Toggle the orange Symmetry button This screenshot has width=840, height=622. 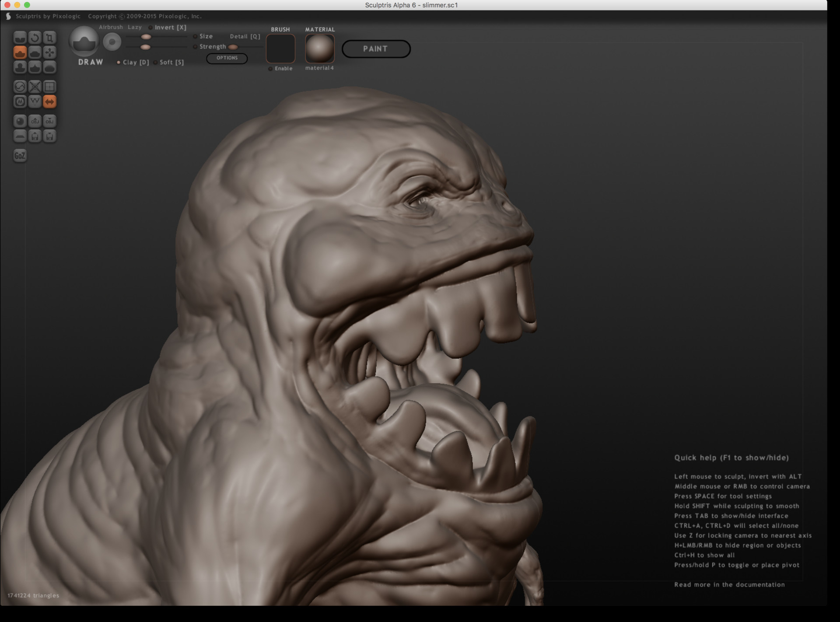(x=50, y=101)
